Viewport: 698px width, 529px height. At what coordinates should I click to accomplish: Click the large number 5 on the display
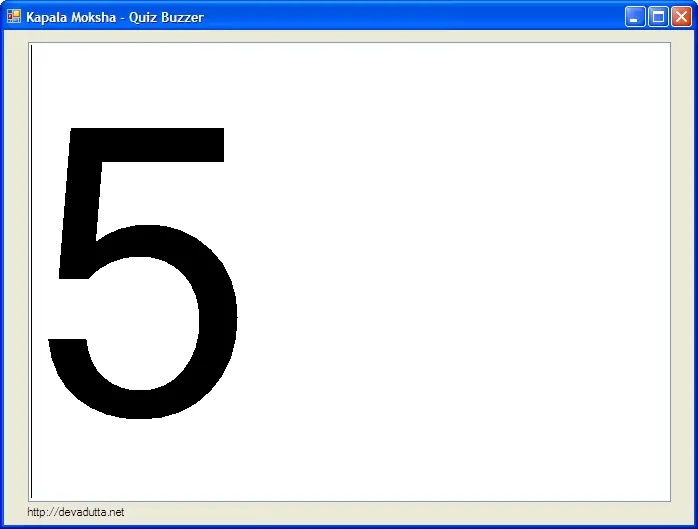coord(140,270)
